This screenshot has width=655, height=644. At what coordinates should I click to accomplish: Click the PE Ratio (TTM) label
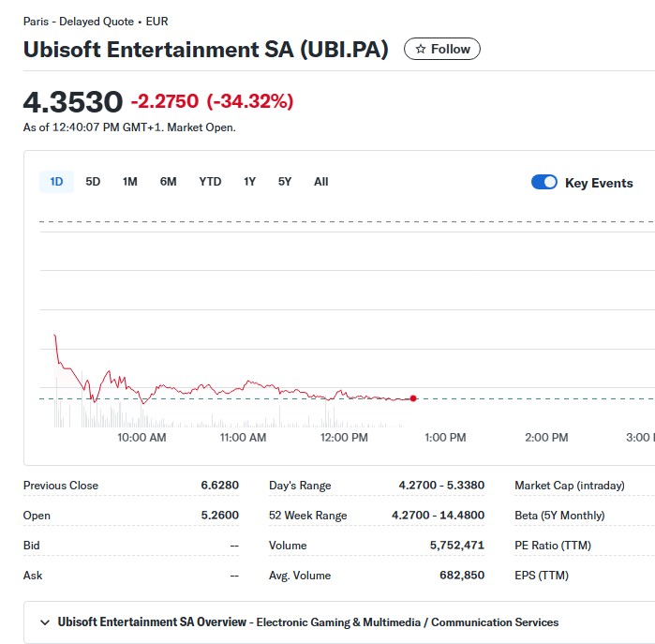[553, 546]
